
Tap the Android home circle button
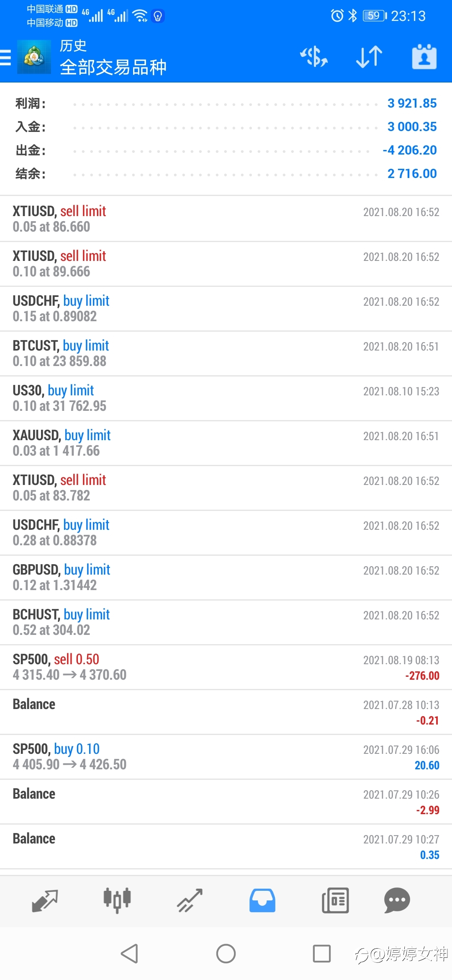pyautogui.click(x=226, y=954)
